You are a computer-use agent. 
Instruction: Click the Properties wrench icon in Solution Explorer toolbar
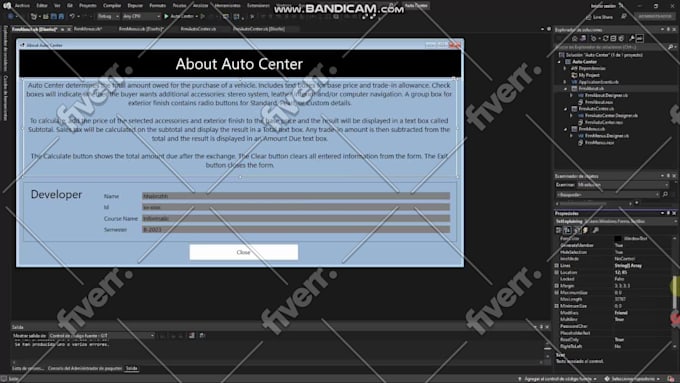632,39
